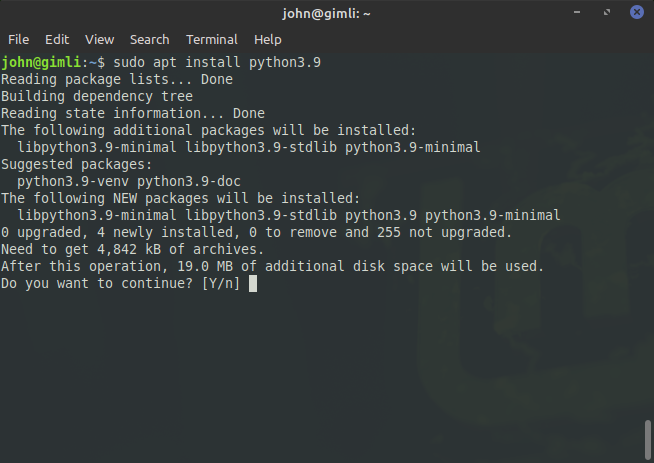Open the View menu
This screenshot has width=654, height=463.
pos(99,40)
